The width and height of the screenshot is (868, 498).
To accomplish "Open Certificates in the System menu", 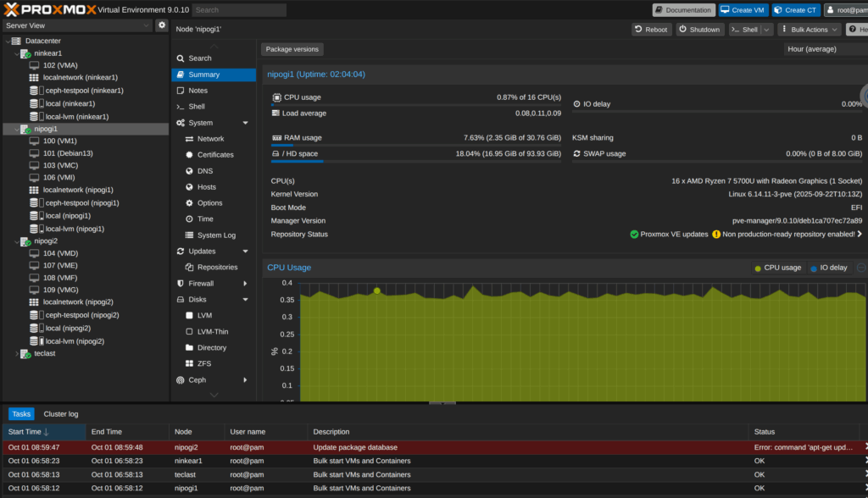I will tap(215, 155).
